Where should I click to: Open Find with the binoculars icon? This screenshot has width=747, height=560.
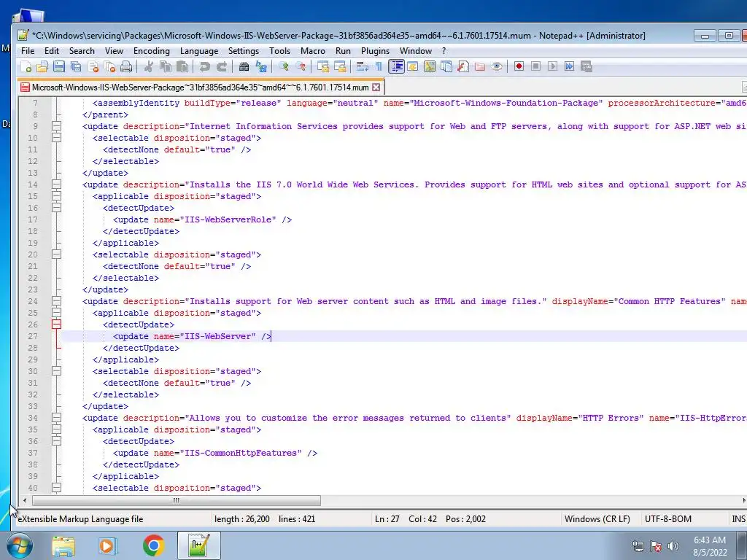pyautogui.click(x=244, y=66)
